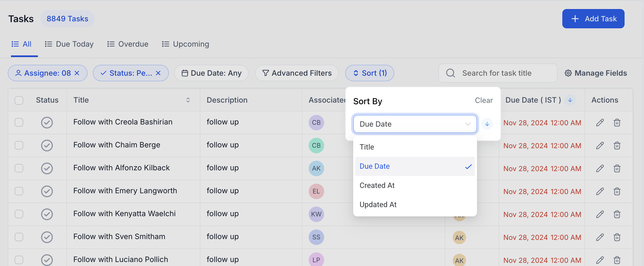
Task: Choose Created At in sort options
Action: click(377, 186)
